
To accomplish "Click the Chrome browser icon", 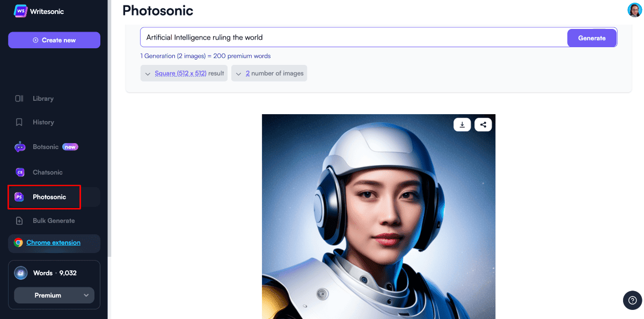I will (x=18, y=243).
